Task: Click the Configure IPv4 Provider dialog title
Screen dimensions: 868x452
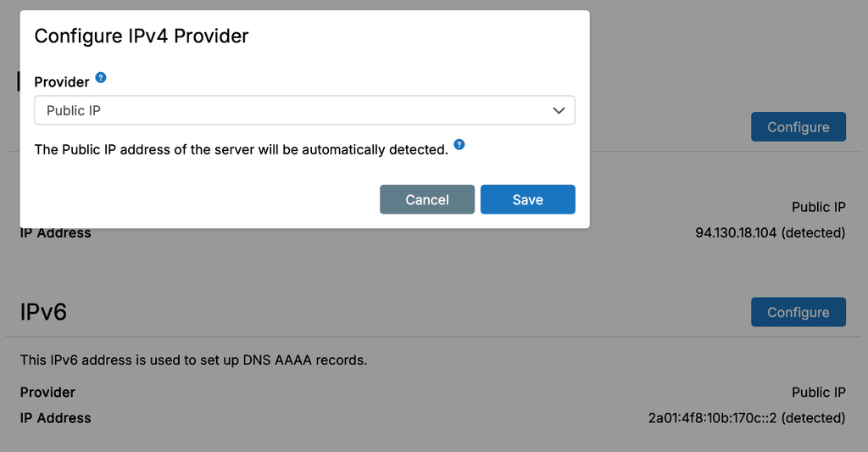Action: click(141, 36)
